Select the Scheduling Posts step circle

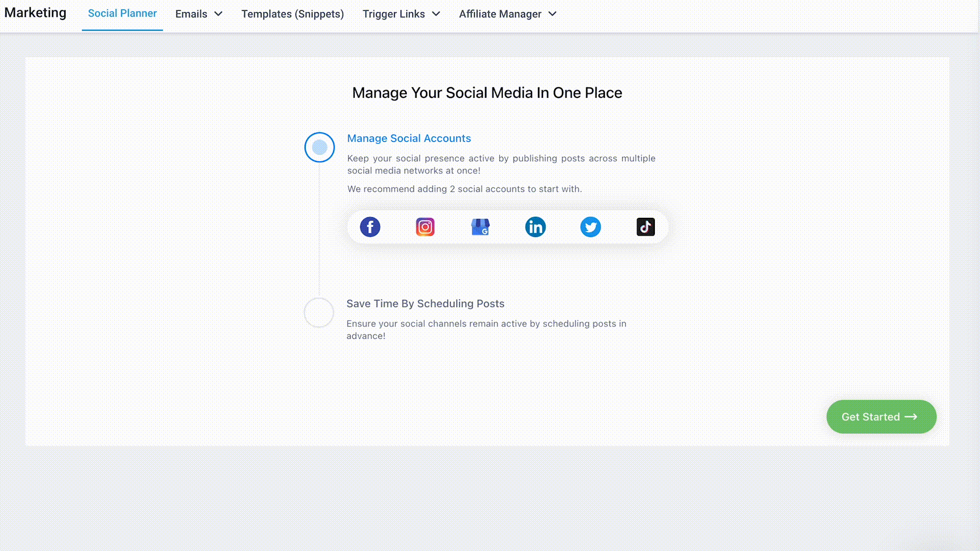click(x=319, y=312)
